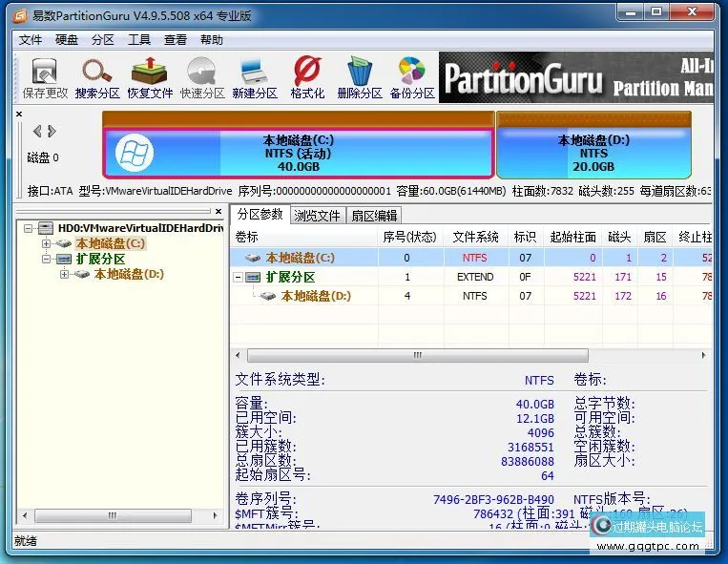The width and height of the screenshot is (728, 564).
Task: Click the 序号(状态) column header
Action: coord(410,238)
